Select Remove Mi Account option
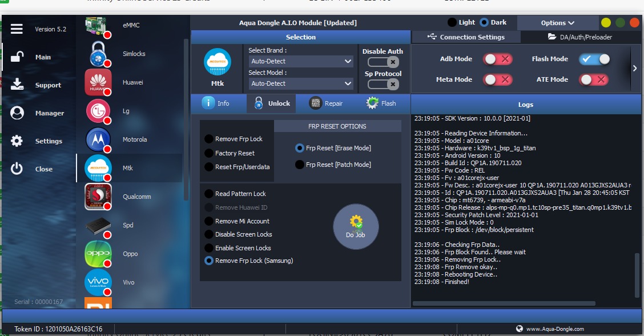Image resolution: width=644 pixels, height=336 pixels. tap(208, 221)
